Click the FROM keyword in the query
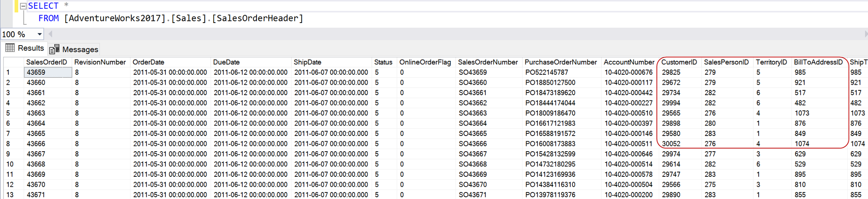The width and height of the screenshot is (868, 199). (x=49, y=18)
